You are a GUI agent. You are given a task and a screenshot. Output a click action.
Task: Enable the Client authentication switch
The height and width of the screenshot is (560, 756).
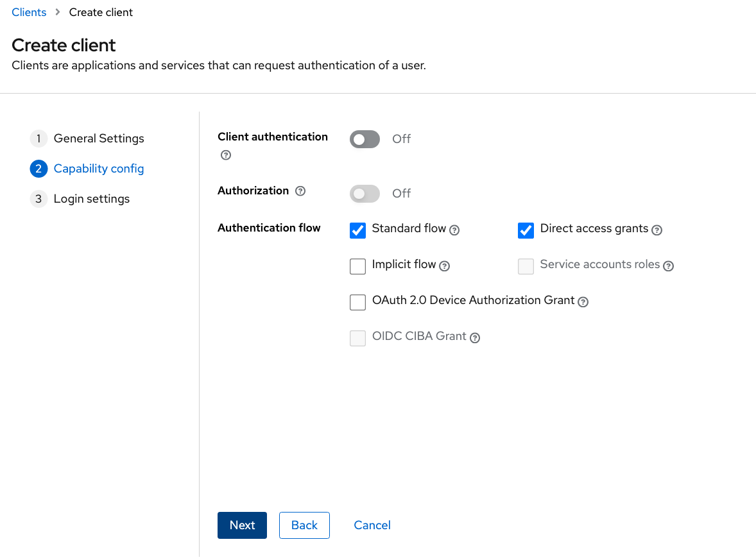tap(365, 139)
